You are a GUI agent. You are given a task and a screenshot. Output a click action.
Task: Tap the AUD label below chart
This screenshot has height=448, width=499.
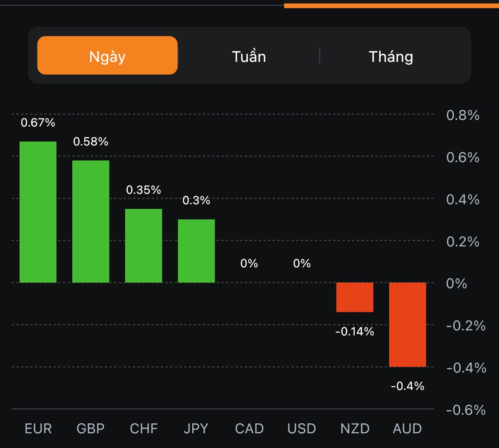[407, 429]
